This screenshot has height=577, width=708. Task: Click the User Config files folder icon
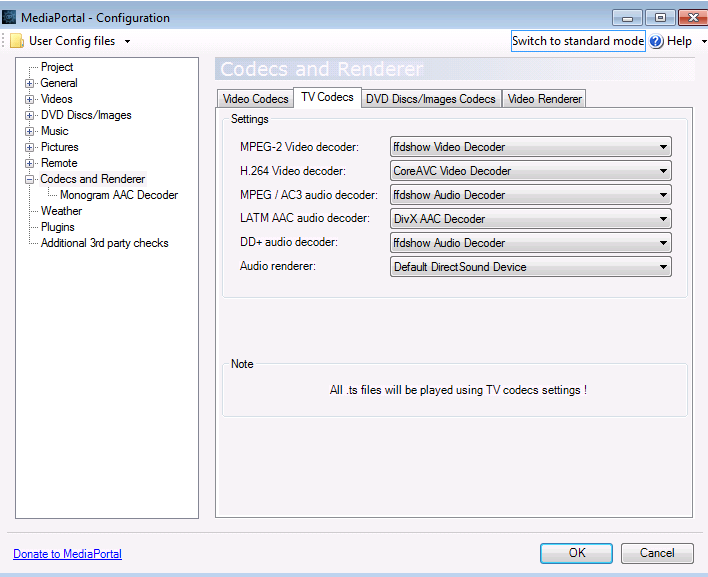pos(16,41)
